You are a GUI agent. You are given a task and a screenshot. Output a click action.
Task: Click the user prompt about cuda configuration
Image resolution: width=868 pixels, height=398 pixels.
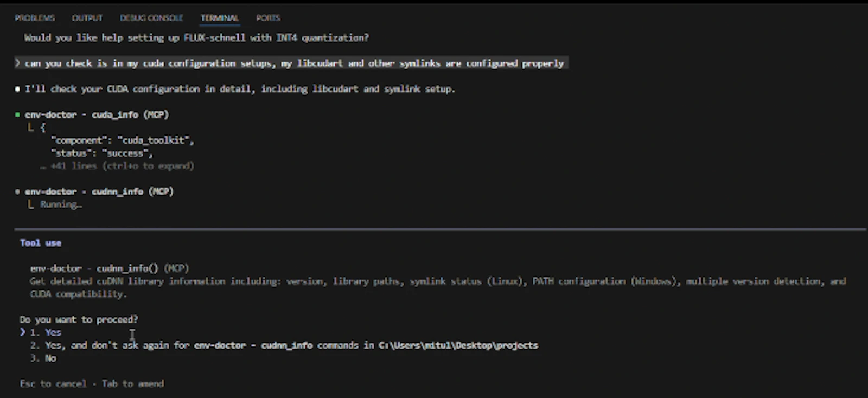pyautogui.click(x=291, y=63)
